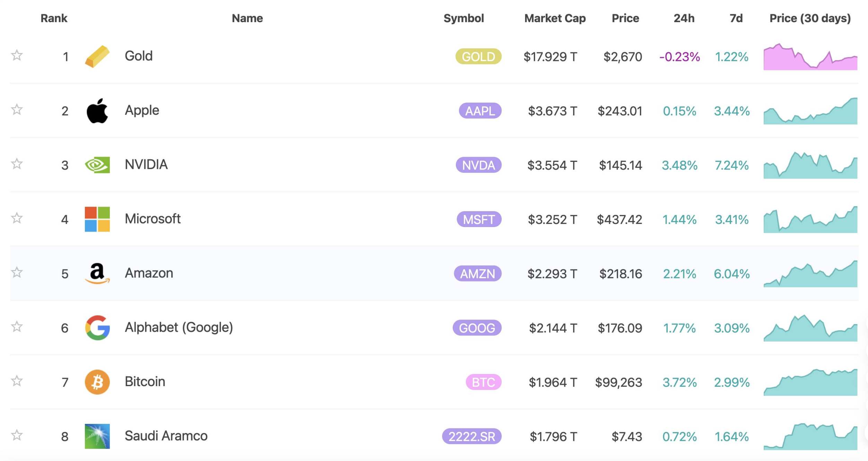Screen dimensions: 868x461
Task: Sort by the Price column header
Action: [x=625, y=18]
